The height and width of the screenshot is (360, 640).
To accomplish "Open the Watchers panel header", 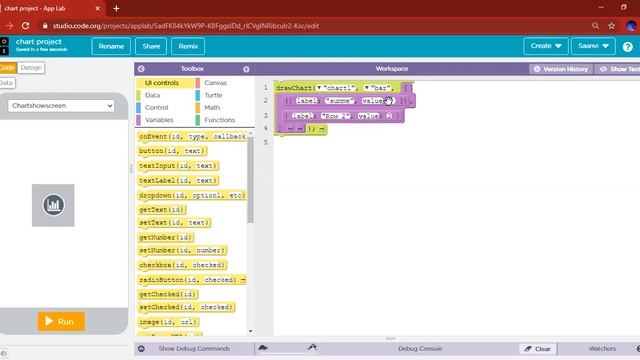I will point(602,349).
